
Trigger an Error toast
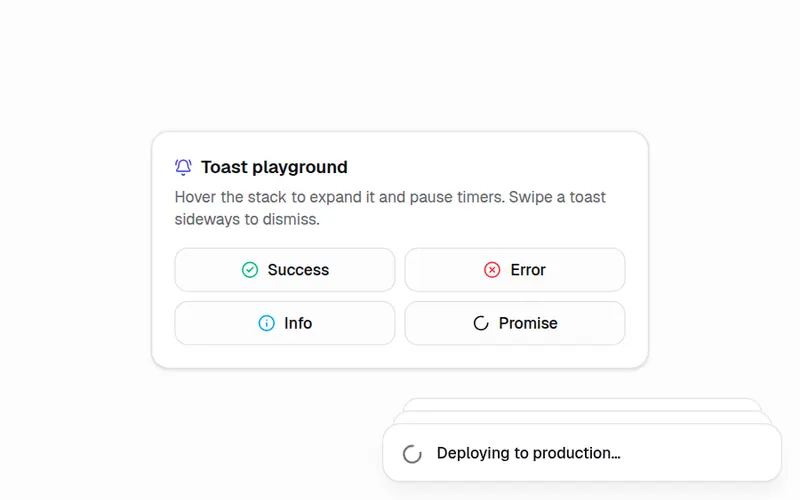tap(515, 270)
